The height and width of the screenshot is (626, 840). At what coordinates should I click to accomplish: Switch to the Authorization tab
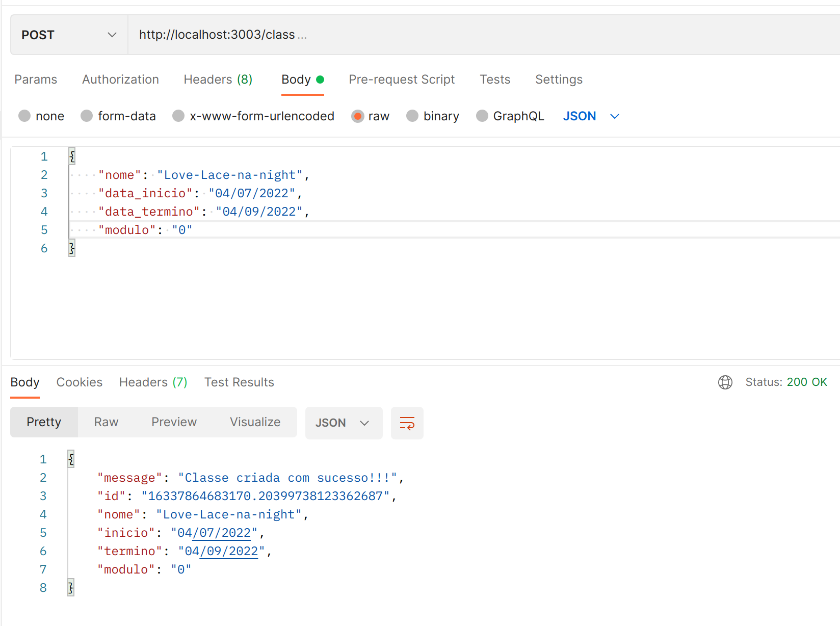120,80
